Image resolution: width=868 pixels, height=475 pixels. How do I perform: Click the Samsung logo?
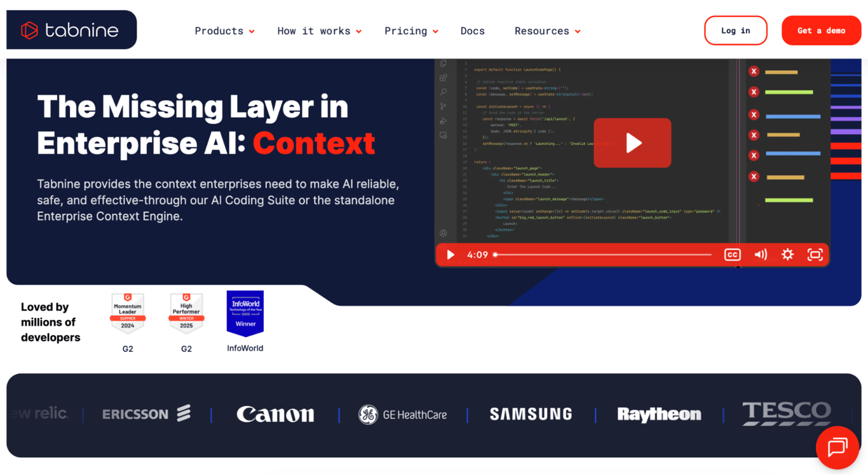tap(531, 414)
